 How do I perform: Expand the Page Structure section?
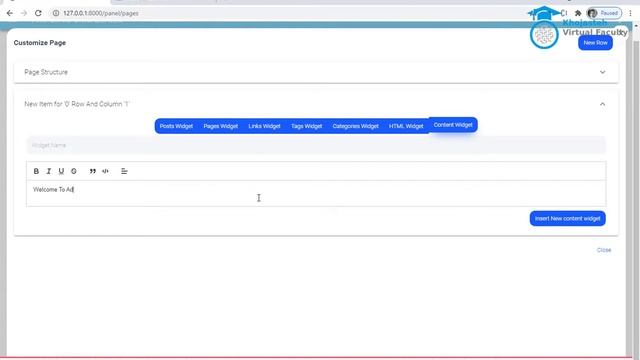pos(316,72)
